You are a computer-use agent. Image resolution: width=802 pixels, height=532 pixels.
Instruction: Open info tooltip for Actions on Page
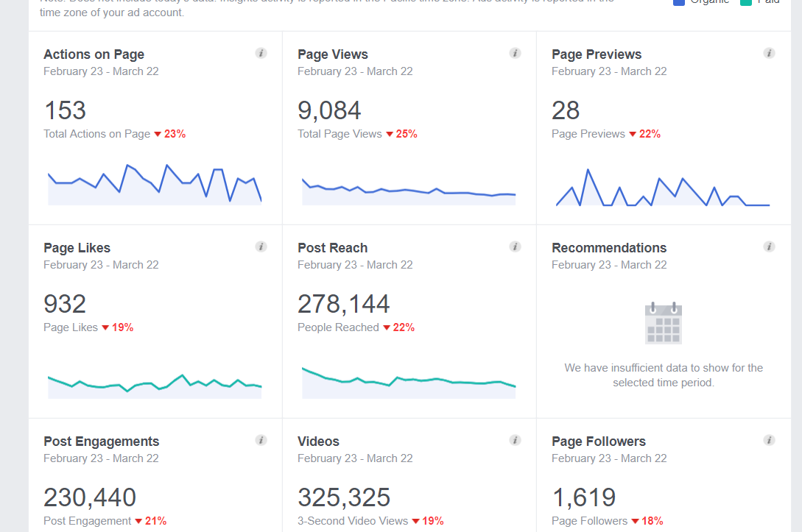point(261,53)
